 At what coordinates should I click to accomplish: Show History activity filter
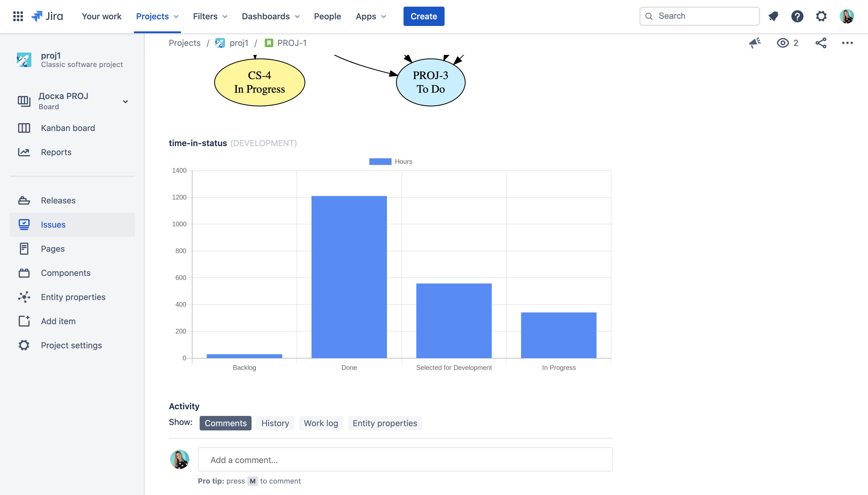click(275, 423)
